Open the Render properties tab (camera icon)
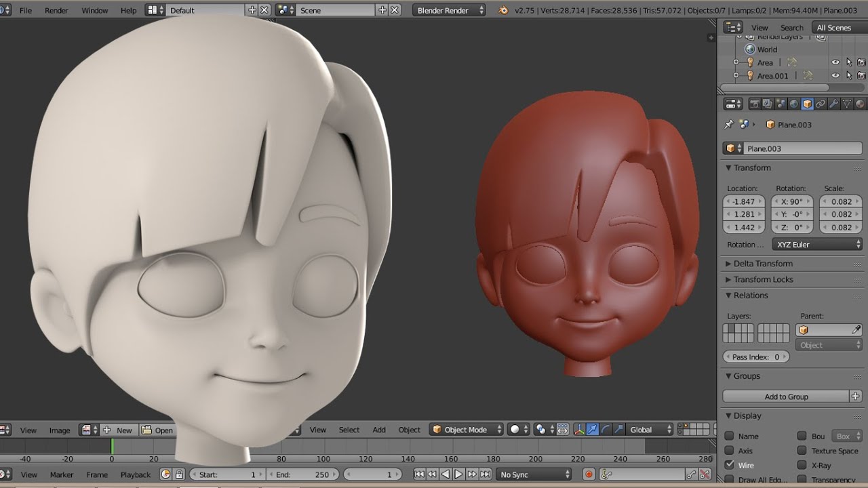 click(x=754, y=104)
